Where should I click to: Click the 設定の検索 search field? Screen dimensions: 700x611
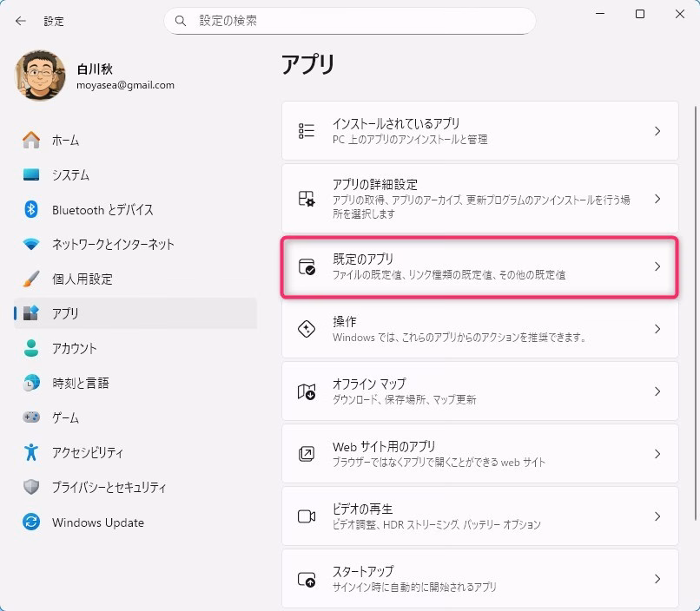(349, 21)
